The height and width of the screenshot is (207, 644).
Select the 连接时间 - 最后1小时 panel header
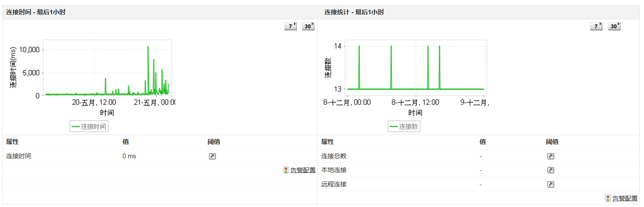pyautogui.click(x=36, y=12)
